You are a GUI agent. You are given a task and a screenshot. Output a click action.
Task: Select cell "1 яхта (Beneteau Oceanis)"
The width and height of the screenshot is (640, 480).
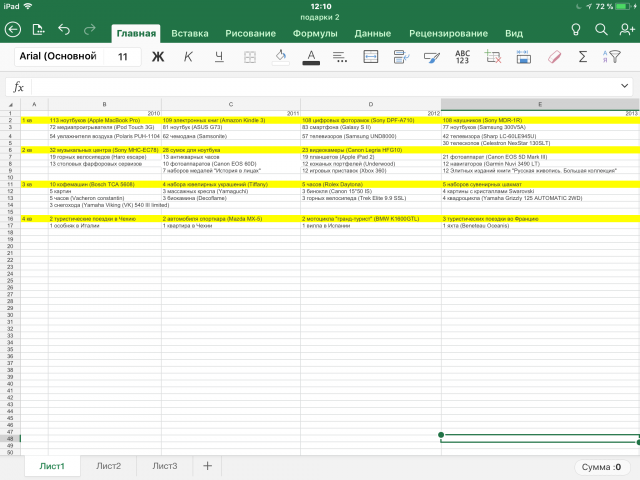coord(540,226)
